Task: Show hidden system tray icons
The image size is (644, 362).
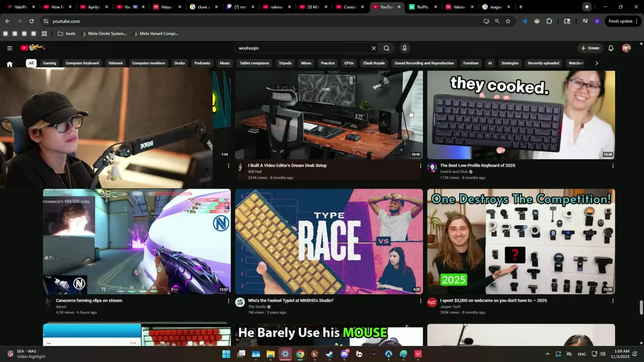Action: (548, 354)
